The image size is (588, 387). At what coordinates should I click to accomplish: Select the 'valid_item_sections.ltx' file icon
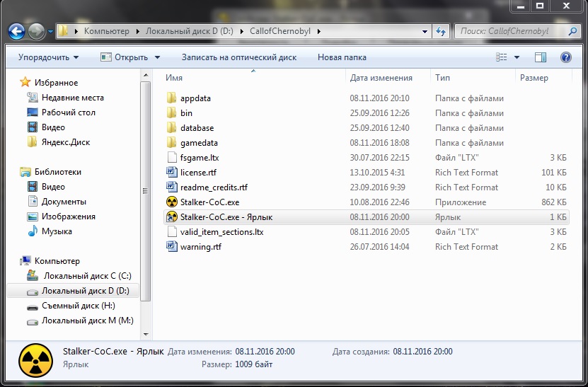click(172, 232)
